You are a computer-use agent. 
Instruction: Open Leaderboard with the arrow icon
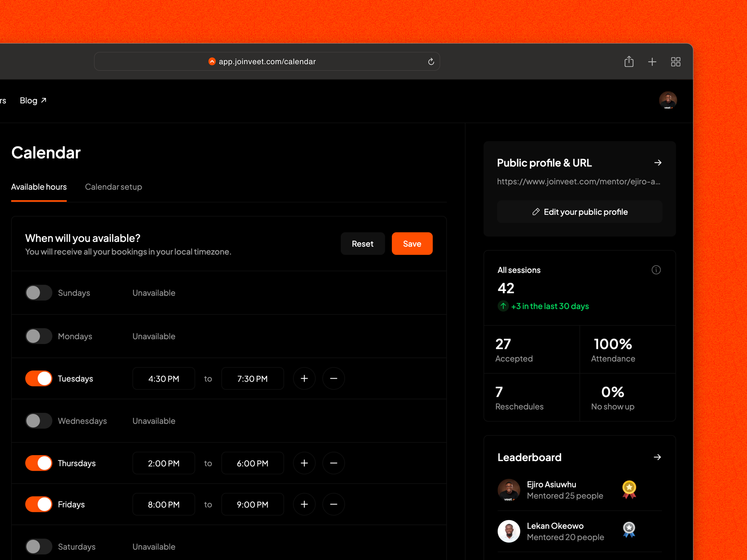click(657, 457)
